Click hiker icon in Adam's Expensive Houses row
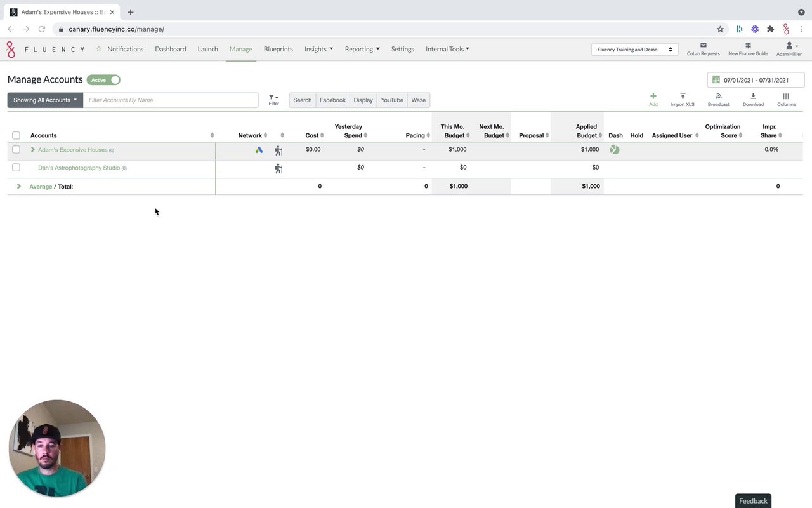The image size is (812, 508). click(278, 150)
